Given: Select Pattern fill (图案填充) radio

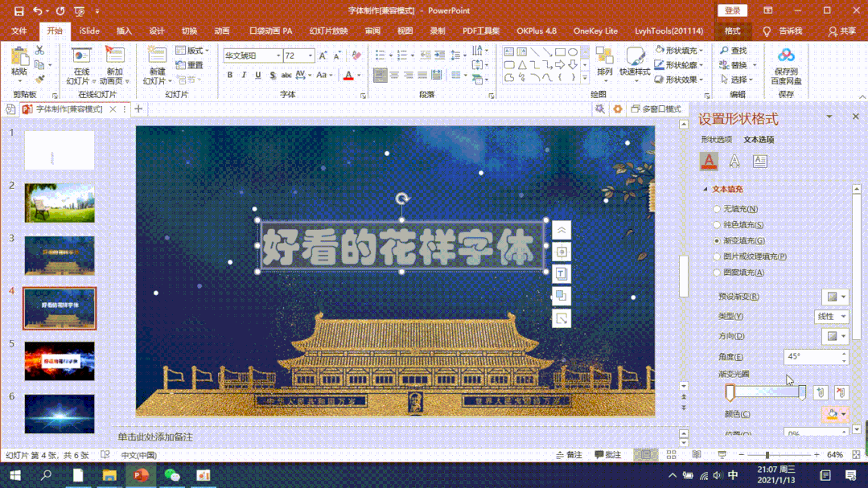Looking at the screenshot, I should (x=717, y=273).
